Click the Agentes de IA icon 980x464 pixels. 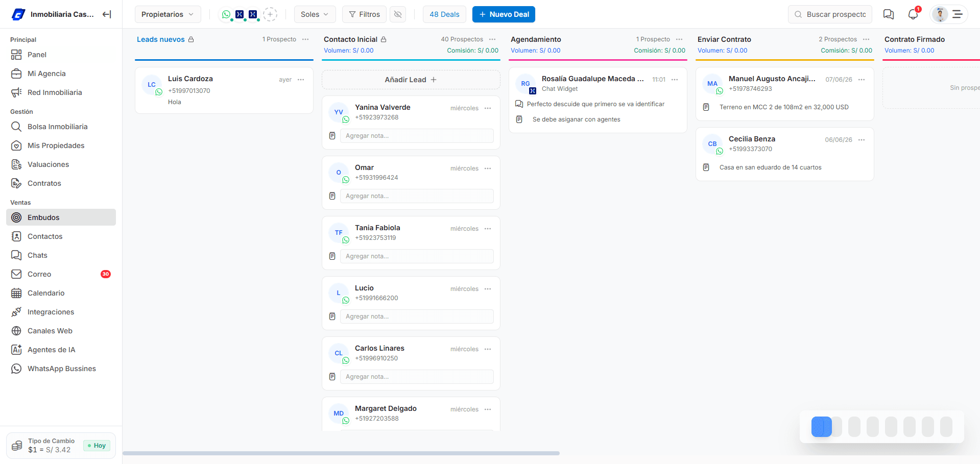coord(16,350)
